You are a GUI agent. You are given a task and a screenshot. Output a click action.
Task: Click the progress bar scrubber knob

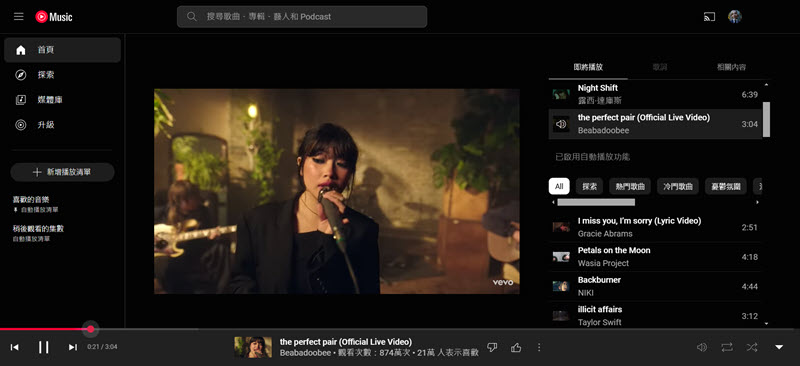[x=91, y=329]
